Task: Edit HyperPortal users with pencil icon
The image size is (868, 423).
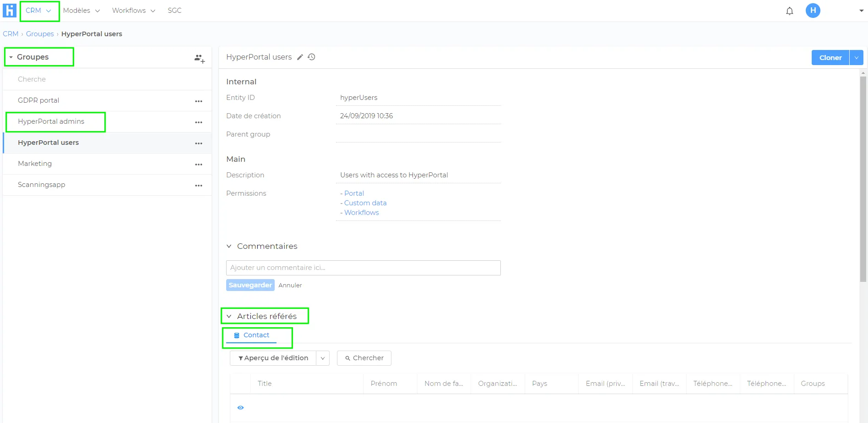Action: coord(300,57)
